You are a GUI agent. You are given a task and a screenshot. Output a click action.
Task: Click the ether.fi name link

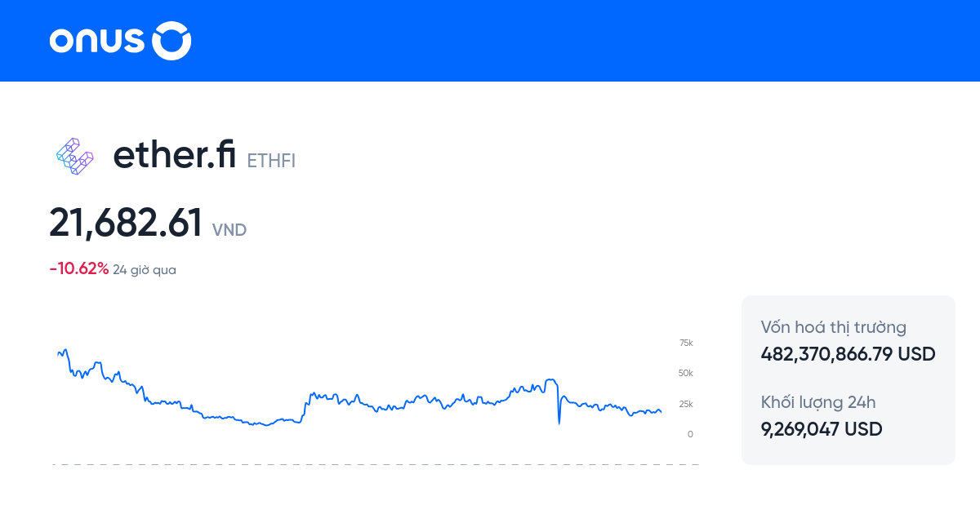(174, 155)
